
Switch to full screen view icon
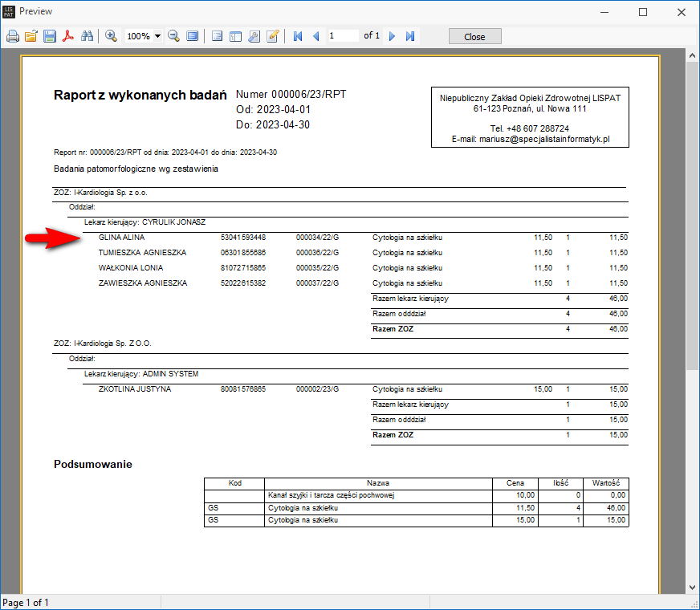tap(192, 36)
